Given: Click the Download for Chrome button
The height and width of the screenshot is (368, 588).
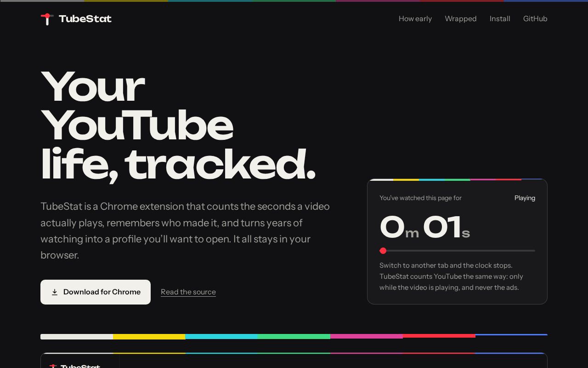Looking at the screenshot, I should pyautogui.click(x=96, y=292).
